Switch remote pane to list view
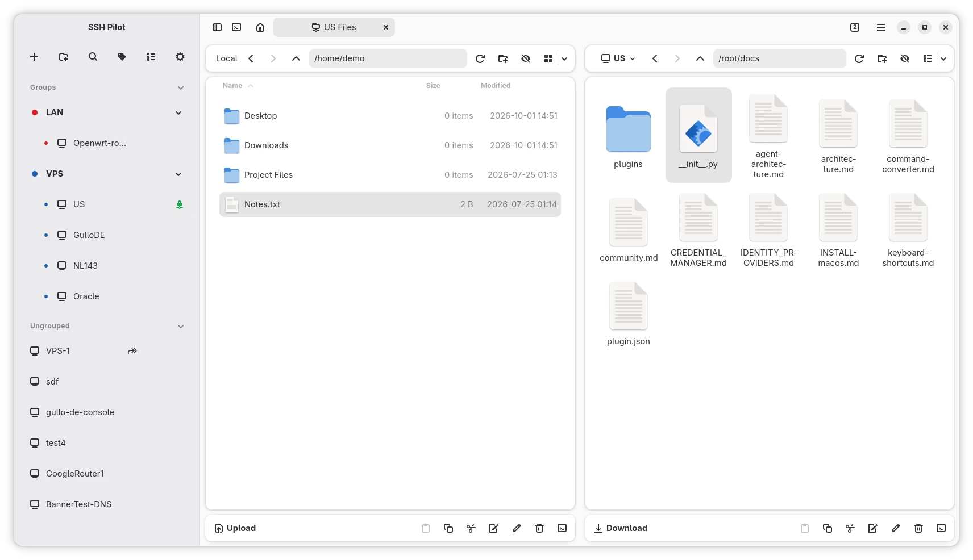Screen dimensions: 973x560 [928, 58]
